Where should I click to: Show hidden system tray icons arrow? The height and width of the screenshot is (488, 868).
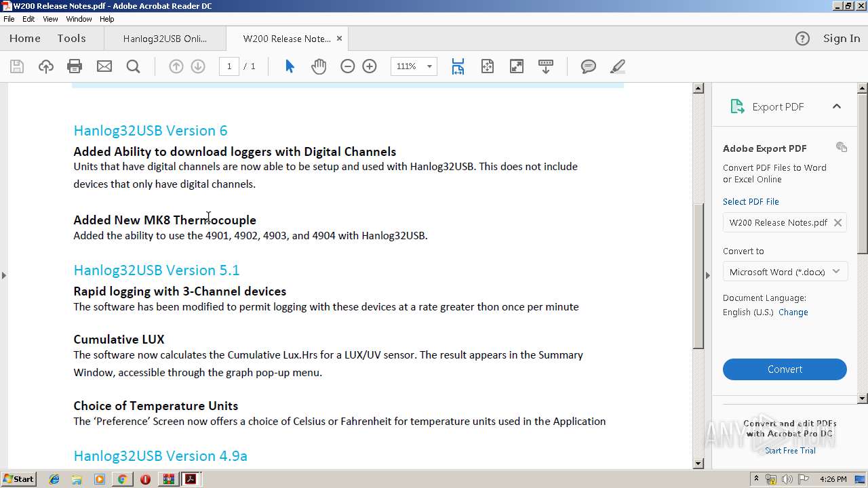coord(756,479)
